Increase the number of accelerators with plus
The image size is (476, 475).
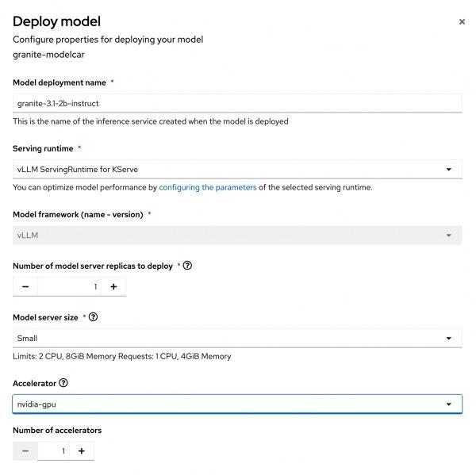click(x=82, y=451)
